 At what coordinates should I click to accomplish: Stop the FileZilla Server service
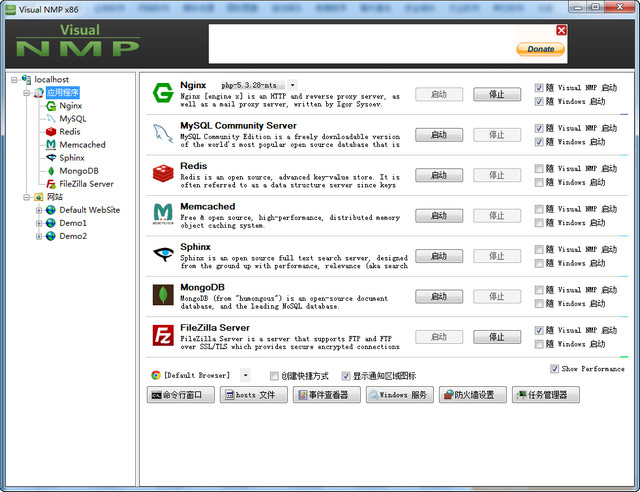pyautogui.click(x=497, y=337)
